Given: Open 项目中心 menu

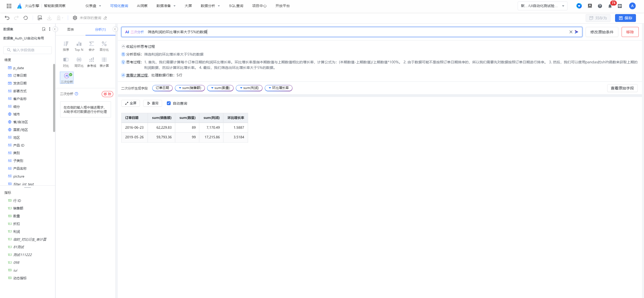Looking at the screenshot, I should [x=259, y=6].
